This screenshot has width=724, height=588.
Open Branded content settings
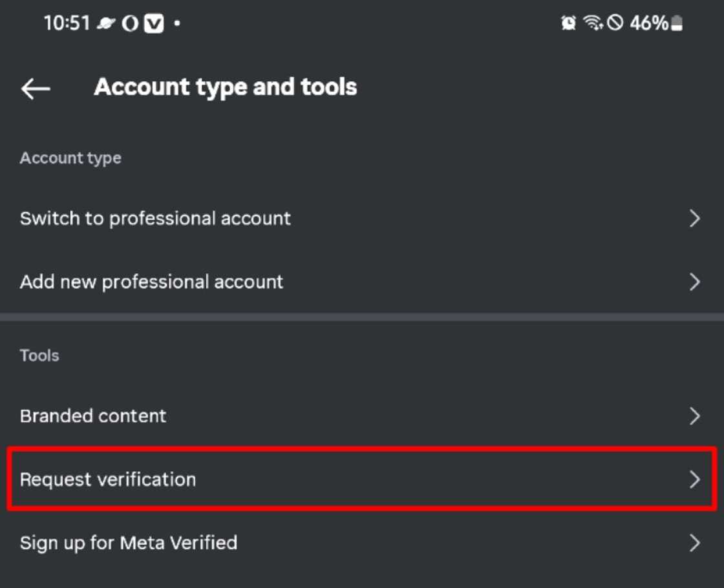pyautogui.click(x=93, y=415)
